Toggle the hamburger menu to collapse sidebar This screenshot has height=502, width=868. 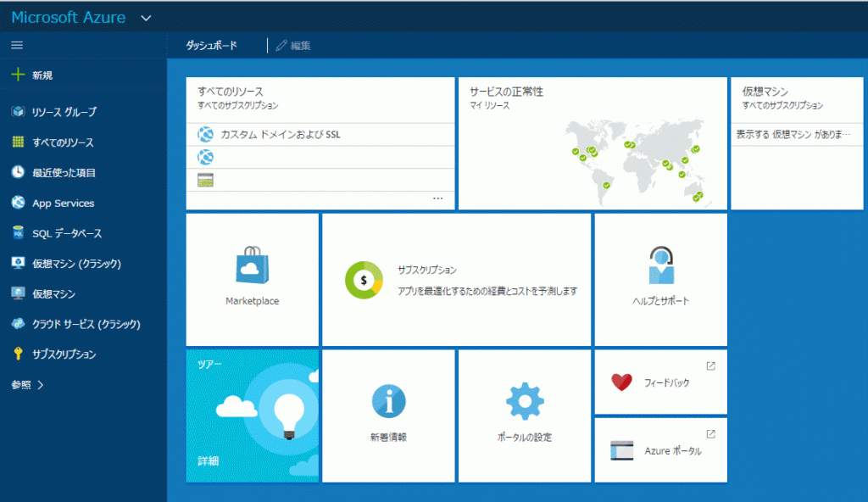click(17, 45)
